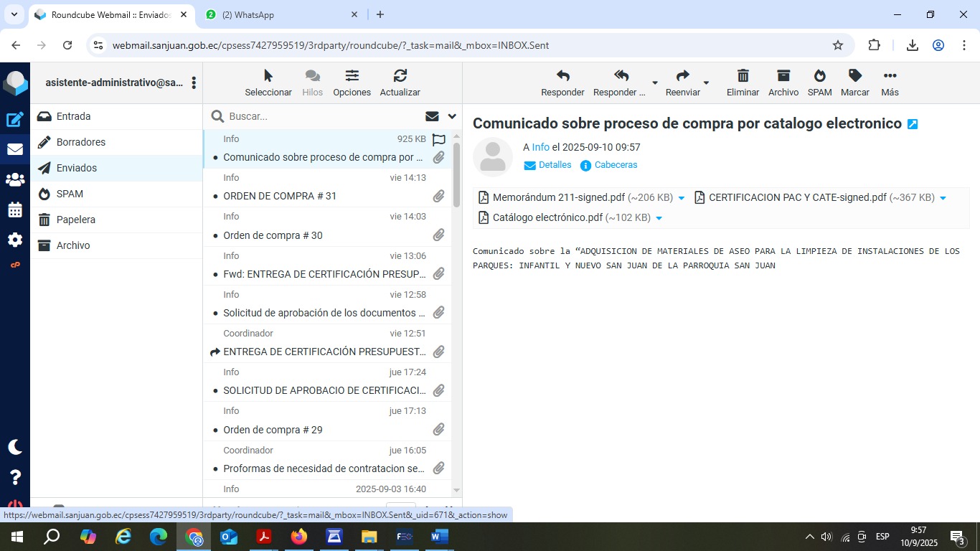The image size is (980, 551).
Task: Switch to the WhatsApp browser tab
Action: 280,14
